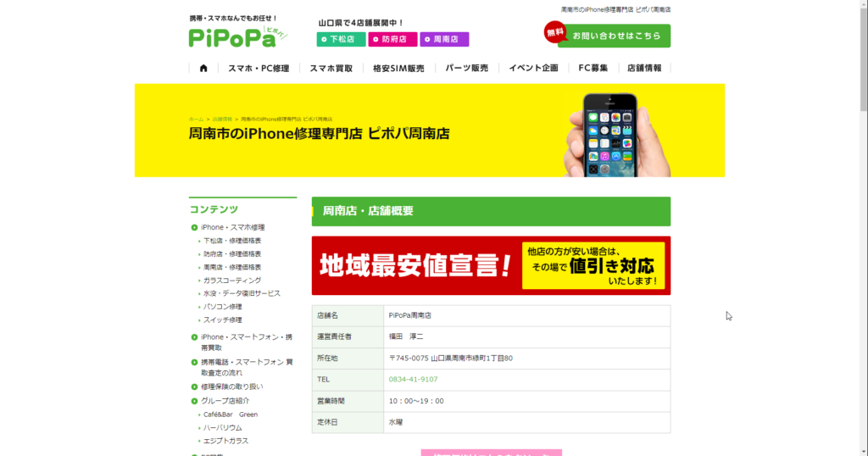Open パソコン修理 sidebar link
Screen dimensions: 868x456
click(223, 307)
